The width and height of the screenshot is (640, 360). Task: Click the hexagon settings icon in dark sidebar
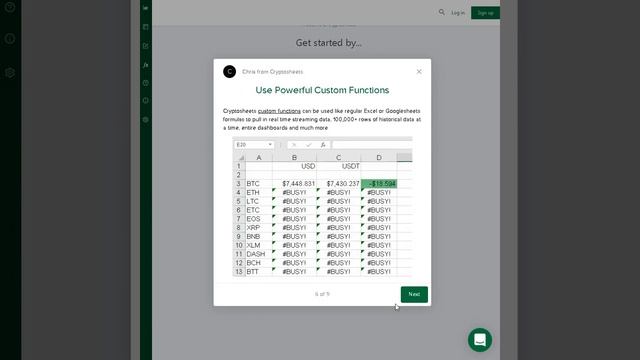click(10, 73)
